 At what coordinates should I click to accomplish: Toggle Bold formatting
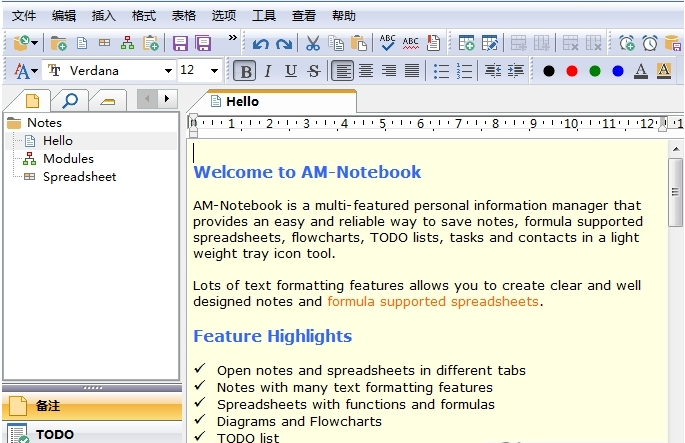(245, 71)
